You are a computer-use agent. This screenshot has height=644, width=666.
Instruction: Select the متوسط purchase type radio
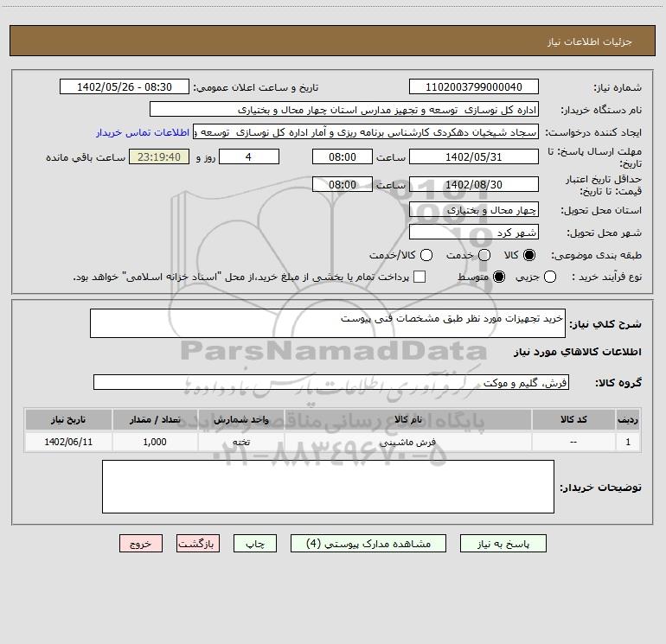(x=499, y=277)
